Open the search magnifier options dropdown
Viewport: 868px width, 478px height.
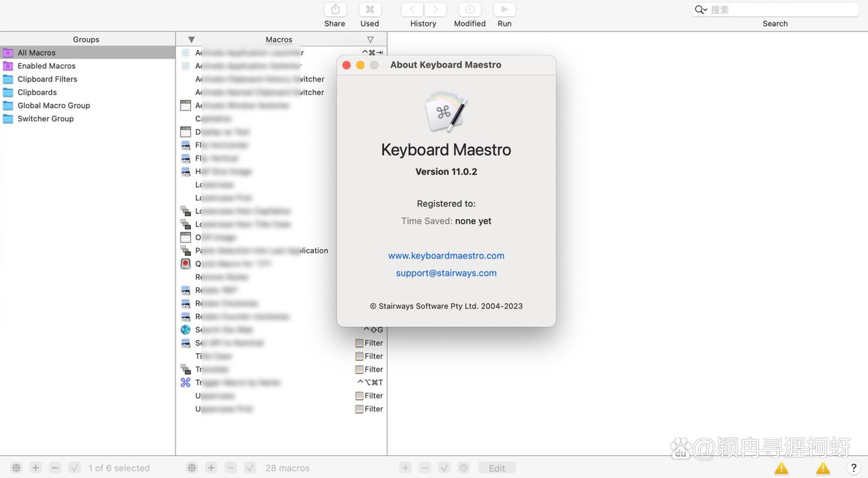(701, 10)
